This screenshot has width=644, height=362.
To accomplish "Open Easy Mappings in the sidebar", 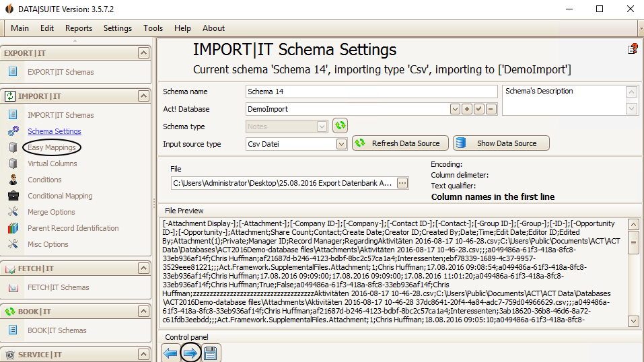I will pos(52,147).
